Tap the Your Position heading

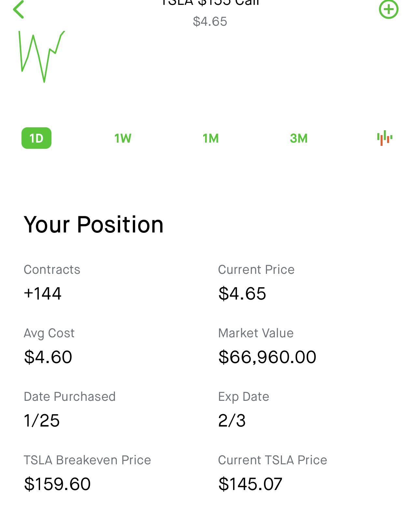[x=93, y=225]
